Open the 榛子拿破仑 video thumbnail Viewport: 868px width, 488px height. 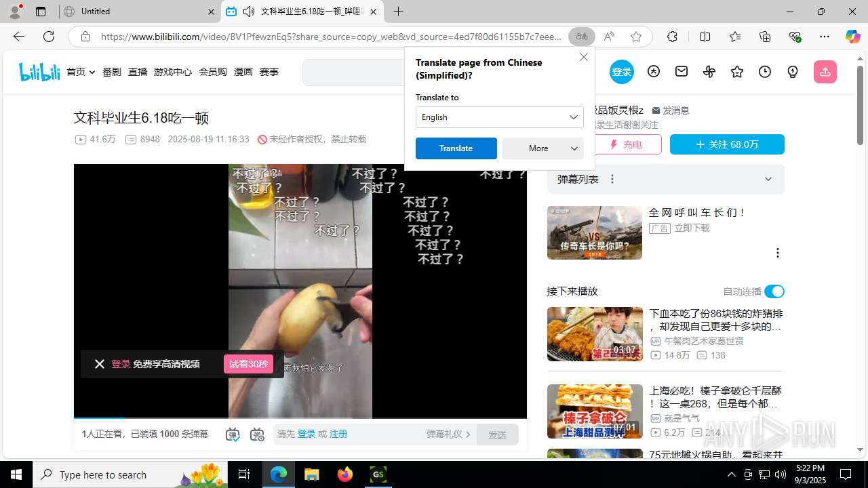595,411
